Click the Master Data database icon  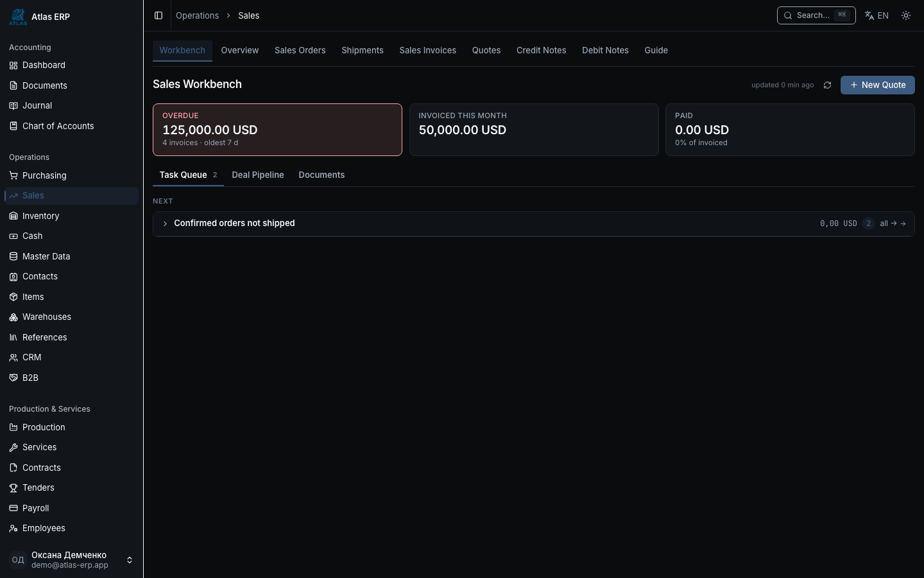coord(13,257)
